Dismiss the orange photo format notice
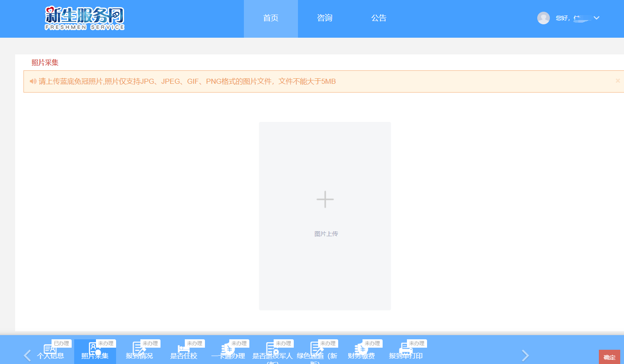 pos(618,80)
